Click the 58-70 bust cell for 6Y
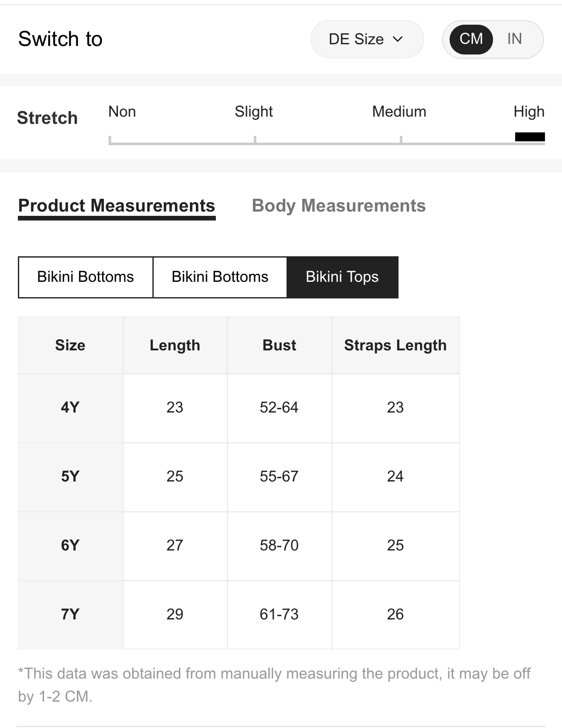Image resolution: width=562 pixels, height=728 pixels. coord(279,545)
